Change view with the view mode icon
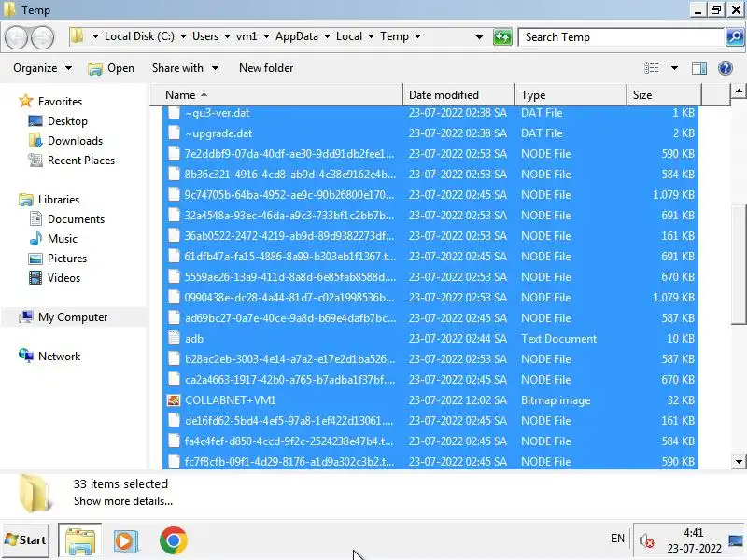Screen dimensions: 747x560 651,68
